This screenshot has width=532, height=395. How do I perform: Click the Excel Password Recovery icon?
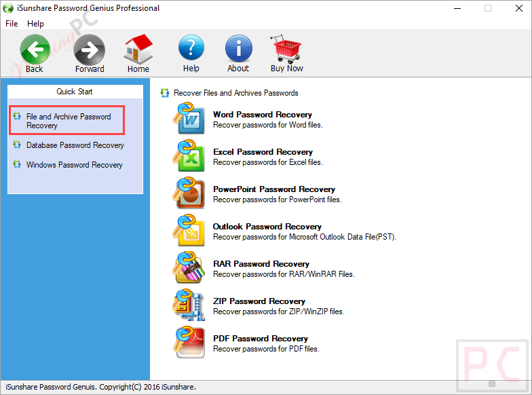[x=189, y=155]
